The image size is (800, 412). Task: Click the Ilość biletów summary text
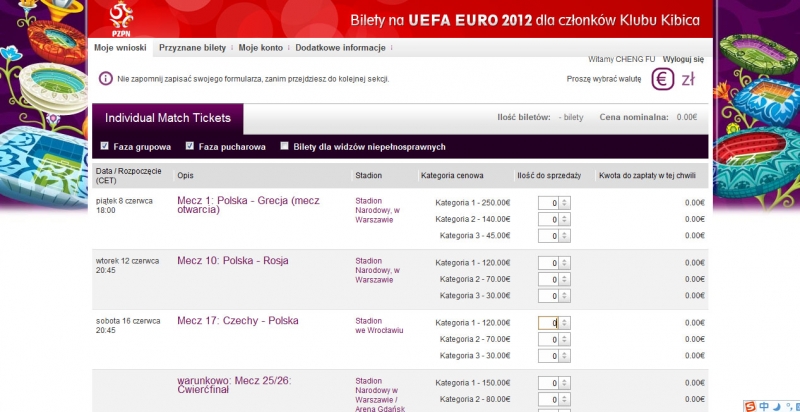[x=540, y=117]
